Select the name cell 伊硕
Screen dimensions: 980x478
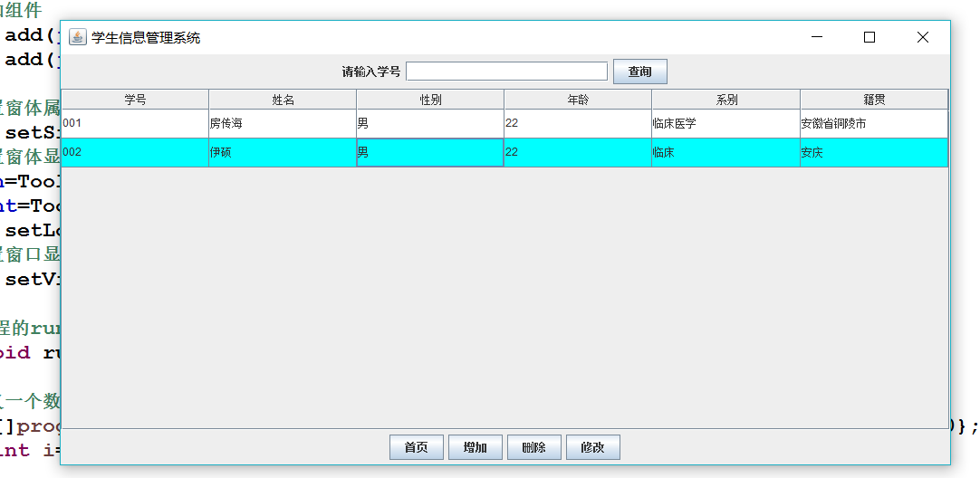tap(283, 152)
